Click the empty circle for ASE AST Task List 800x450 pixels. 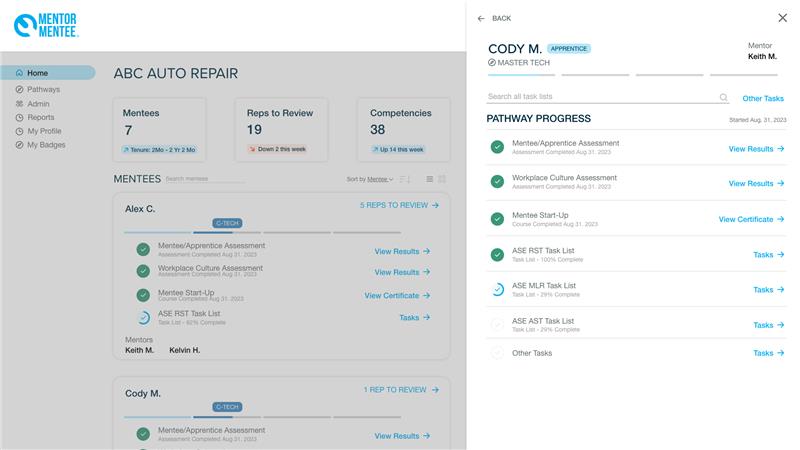497,324
